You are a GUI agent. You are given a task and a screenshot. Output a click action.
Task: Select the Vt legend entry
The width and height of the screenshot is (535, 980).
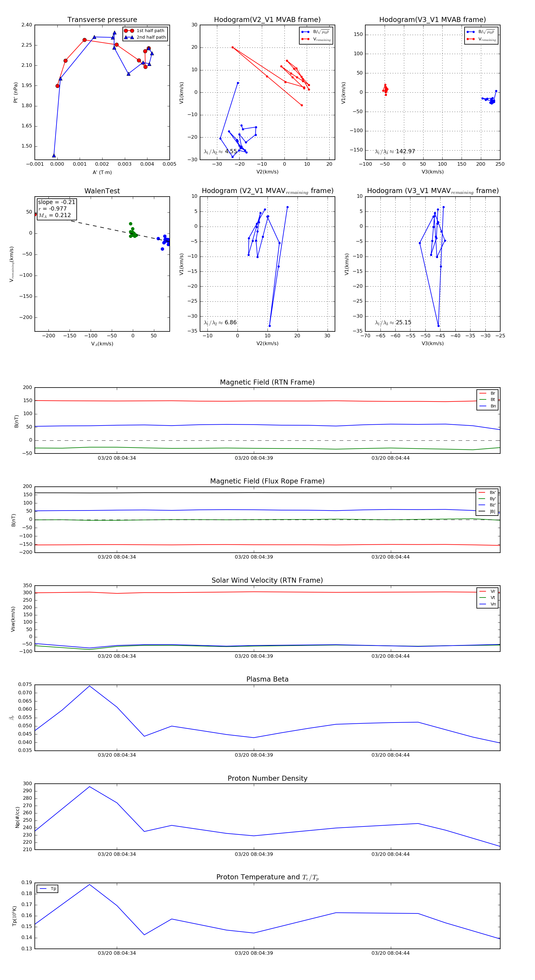(x=487, y=598)
